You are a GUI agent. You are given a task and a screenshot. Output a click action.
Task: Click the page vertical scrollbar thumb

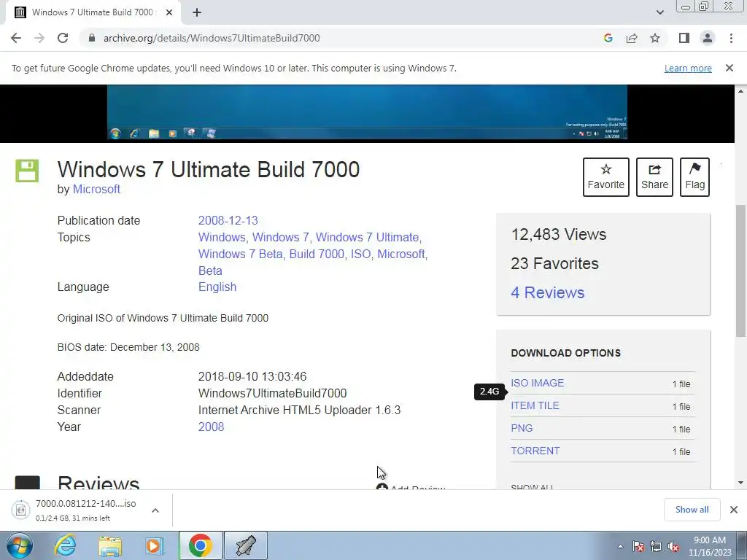point(740,270)
